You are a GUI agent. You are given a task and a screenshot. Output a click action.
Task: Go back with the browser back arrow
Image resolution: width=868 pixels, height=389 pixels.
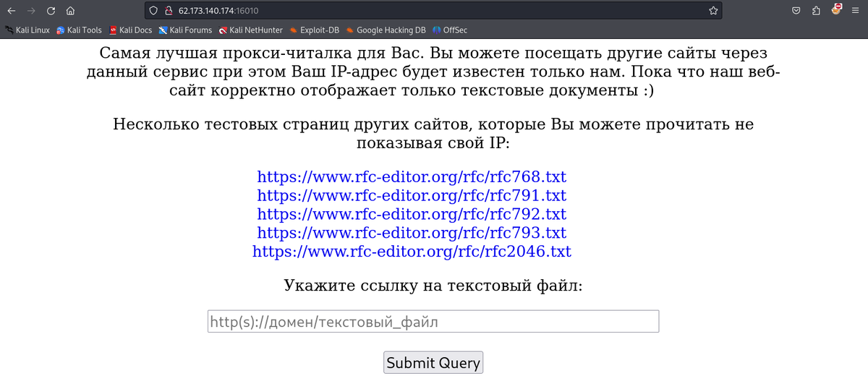tap(12, 11)
